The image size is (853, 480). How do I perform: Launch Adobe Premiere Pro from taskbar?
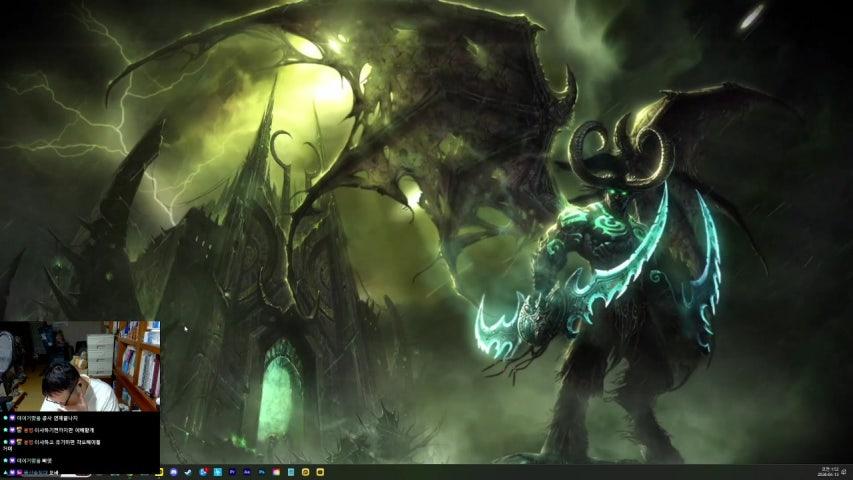pyautogui.click(x=232, y=471)
